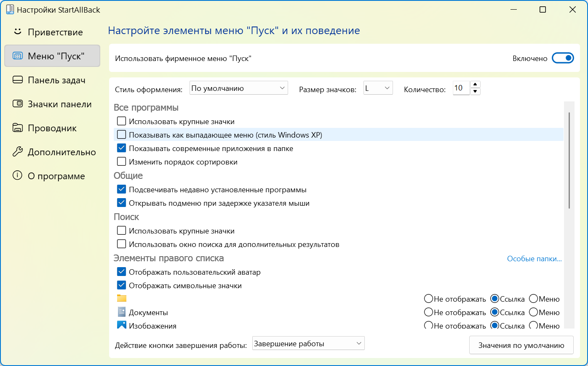Click the info icon beside О программе
Screen dimensions: 588x366
17,176
